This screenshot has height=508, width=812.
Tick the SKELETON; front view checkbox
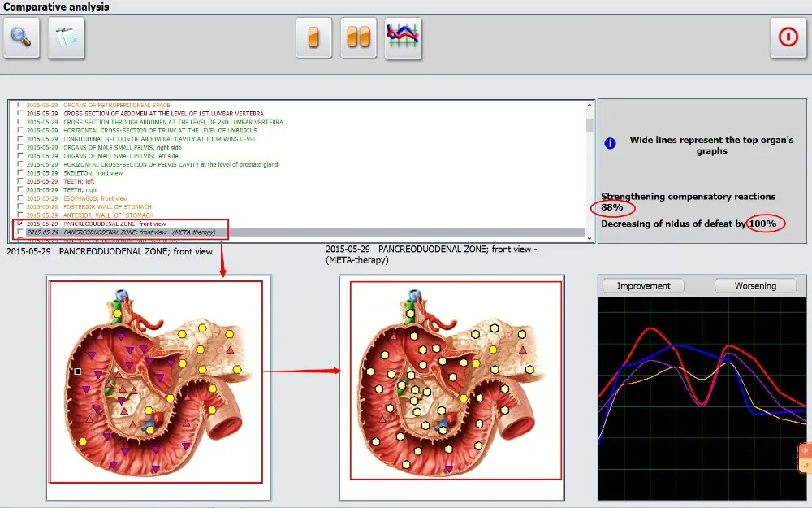point(20,173)
